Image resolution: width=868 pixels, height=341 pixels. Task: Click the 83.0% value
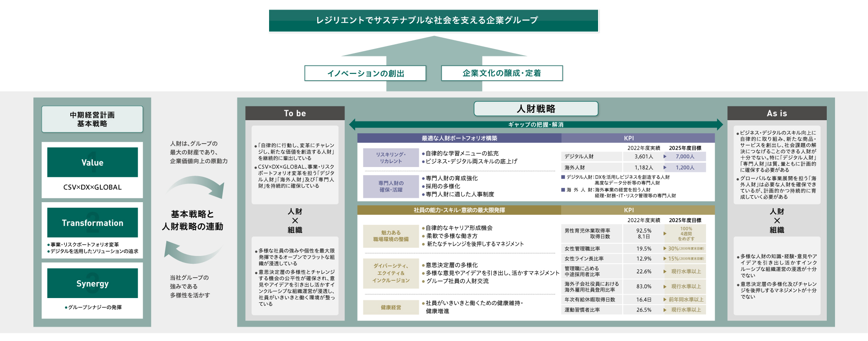tap(644, 287)
